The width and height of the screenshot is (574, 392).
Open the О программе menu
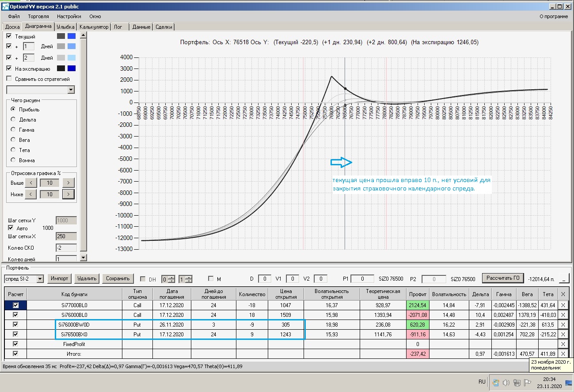[554, 16]
